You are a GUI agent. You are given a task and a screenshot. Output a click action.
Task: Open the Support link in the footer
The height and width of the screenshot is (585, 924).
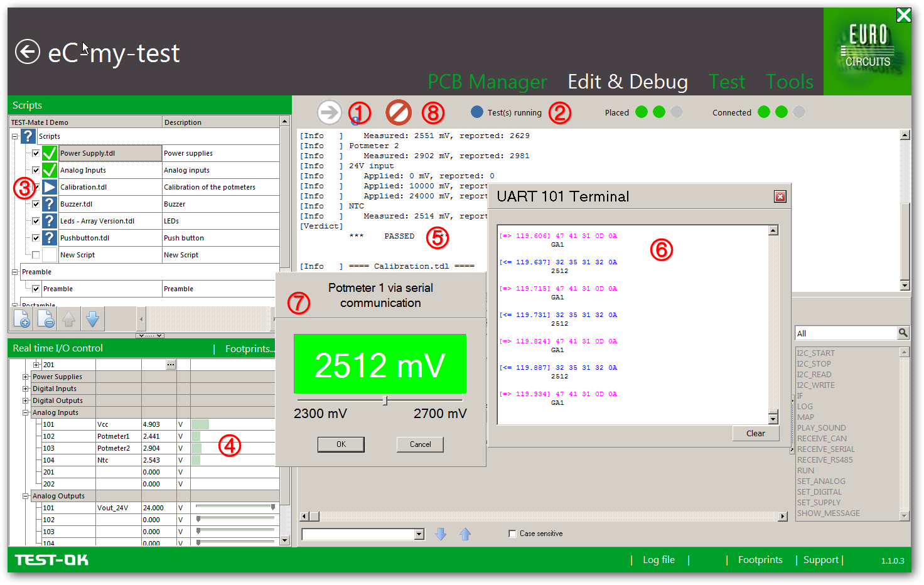pyautogui.click(x=821, y=560)
